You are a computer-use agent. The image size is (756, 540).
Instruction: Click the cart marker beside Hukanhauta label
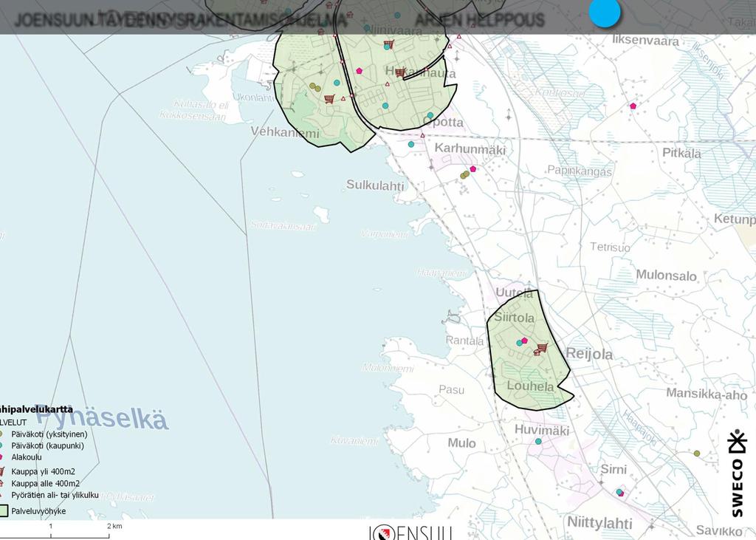tap(399, 73)
